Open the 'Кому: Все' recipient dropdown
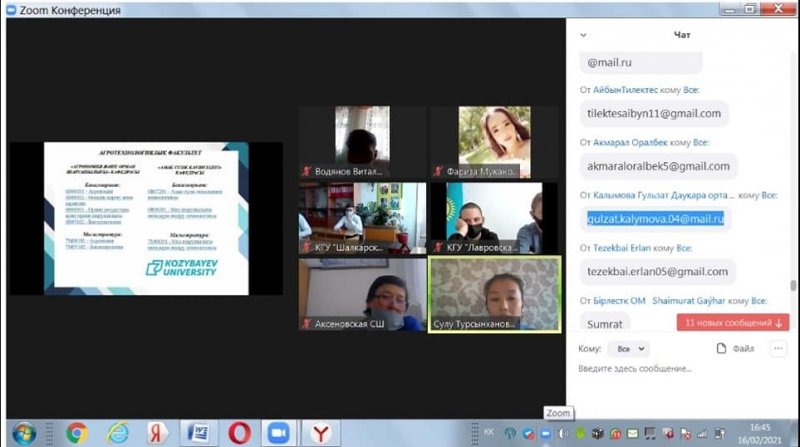This screenshot has width=800, height=447. point(629,349)
